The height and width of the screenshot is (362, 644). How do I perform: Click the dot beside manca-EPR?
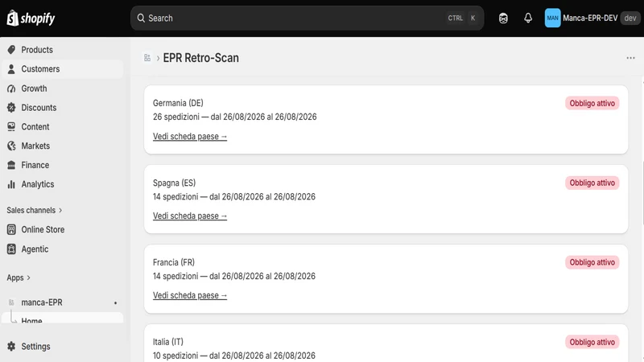click(x=115, y=303)
